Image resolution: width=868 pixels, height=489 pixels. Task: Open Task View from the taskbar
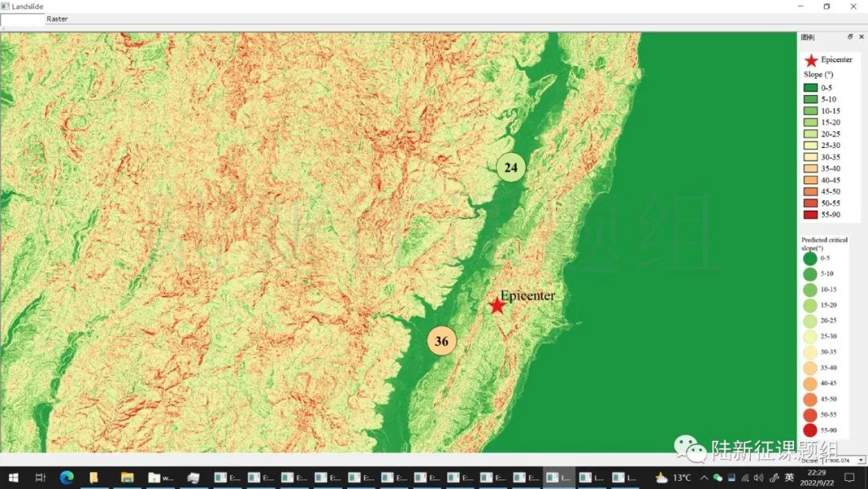pyautogui.click(x=40, y=478)
